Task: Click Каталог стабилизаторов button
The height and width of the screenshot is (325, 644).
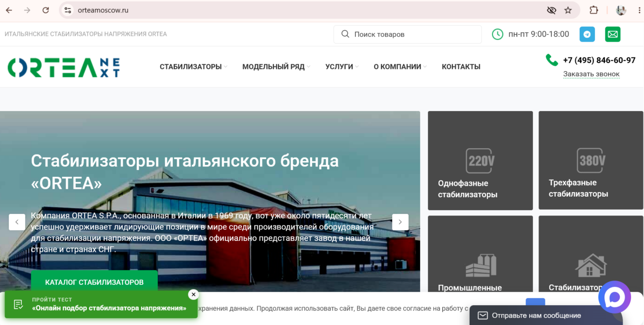Action: (x=94, y=282)
